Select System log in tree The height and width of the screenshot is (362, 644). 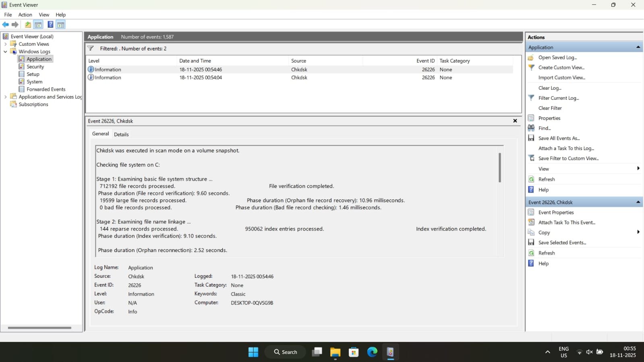coord(34,82)
